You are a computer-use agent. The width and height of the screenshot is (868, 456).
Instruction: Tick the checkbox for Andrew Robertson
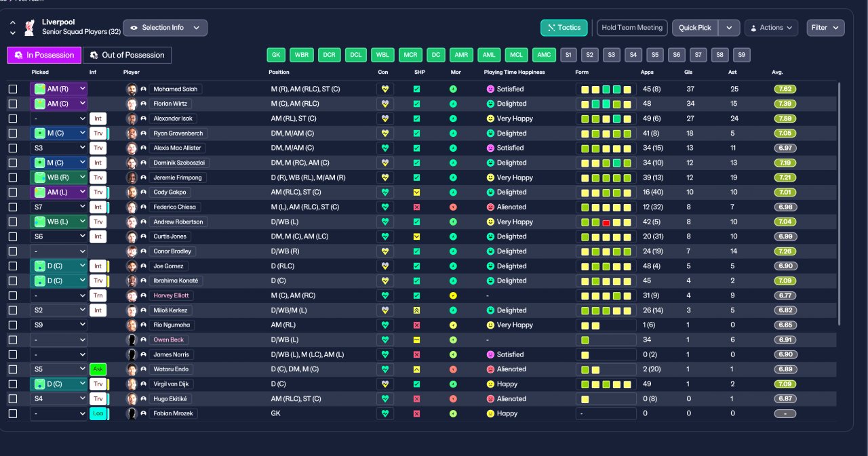coord(13,222)
